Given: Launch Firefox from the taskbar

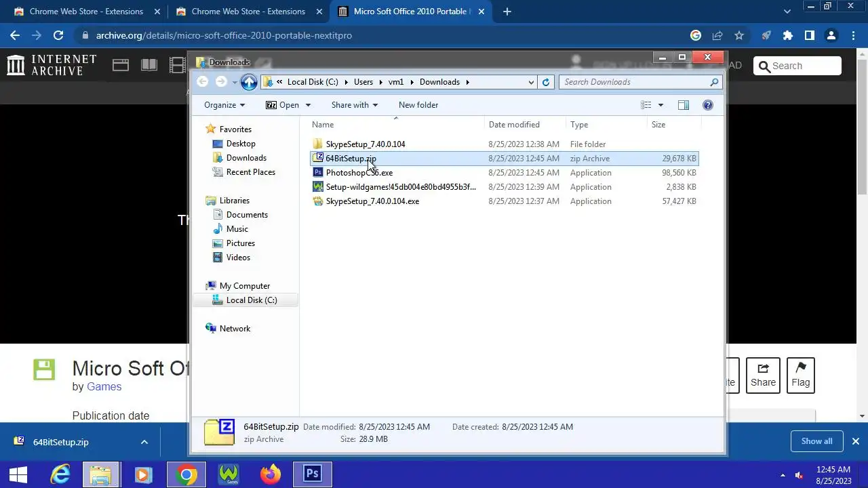Looking at the screenshot, I should coord(271,474).
